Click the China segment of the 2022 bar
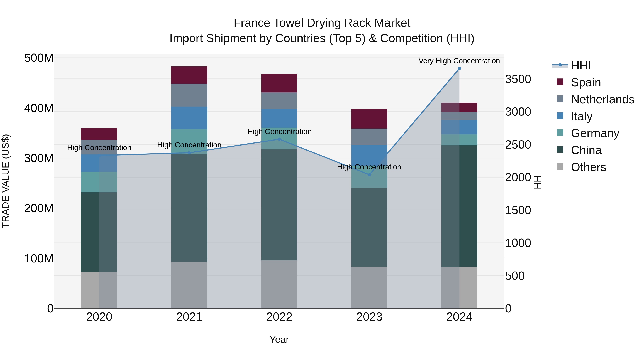This screenshot has width=644, height=362. 279,205
